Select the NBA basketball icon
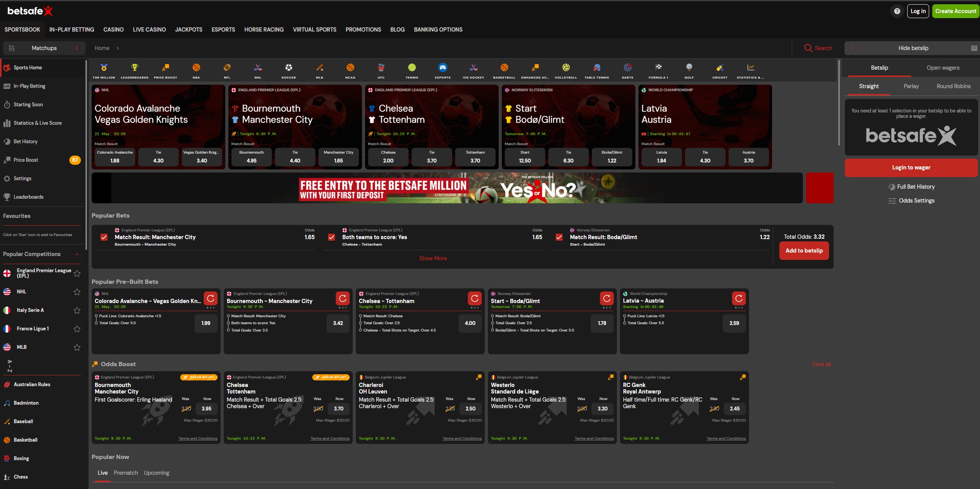Screen dimensions: 980x489 pyautogui.click(x=196, y=68)
